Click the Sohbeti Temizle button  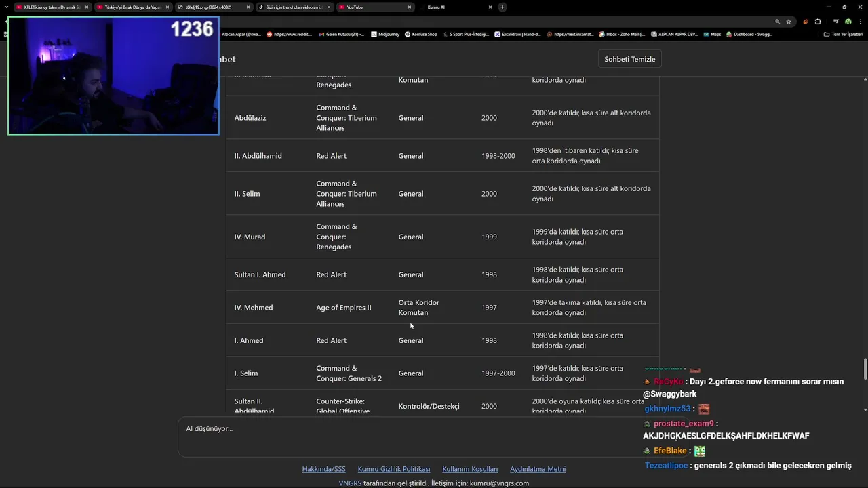629,59
